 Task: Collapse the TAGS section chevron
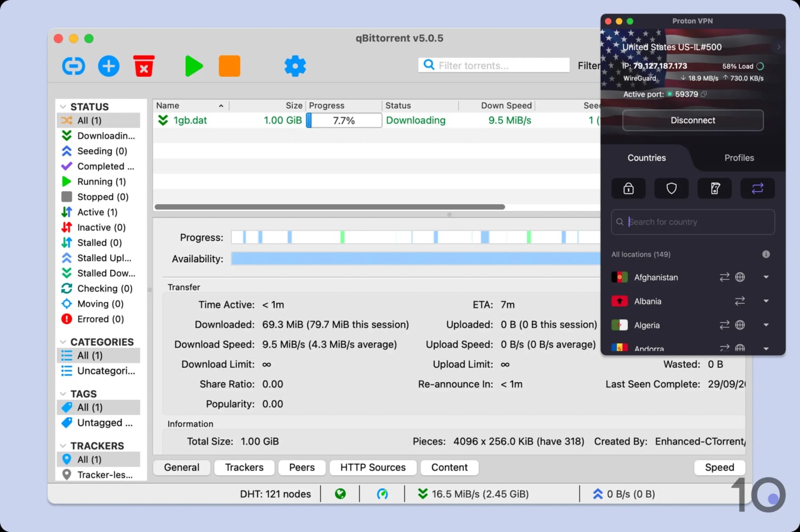pos(63,394)
